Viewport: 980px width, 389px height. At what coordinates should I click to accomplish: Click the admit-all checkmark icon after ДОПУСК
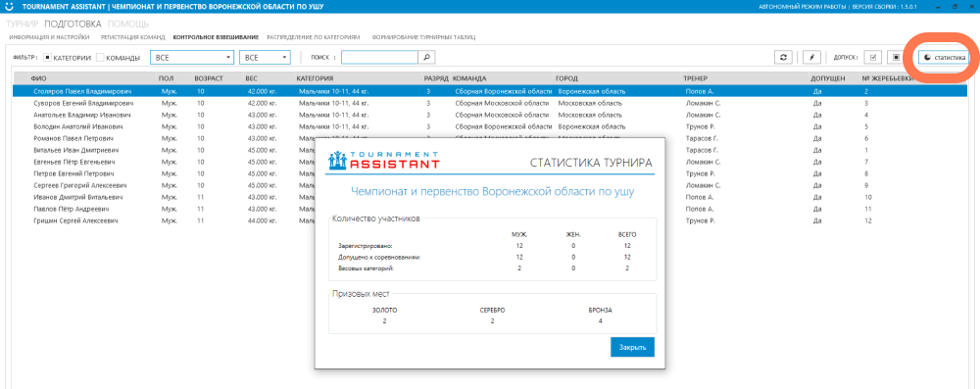click(873, 57)
